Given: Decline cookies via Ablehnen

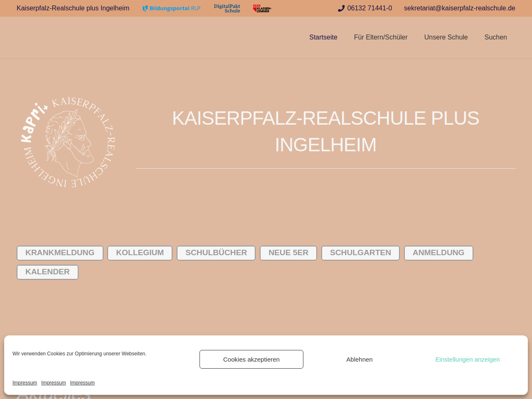Looking at the screenshot, I should [x=359, y=359].
